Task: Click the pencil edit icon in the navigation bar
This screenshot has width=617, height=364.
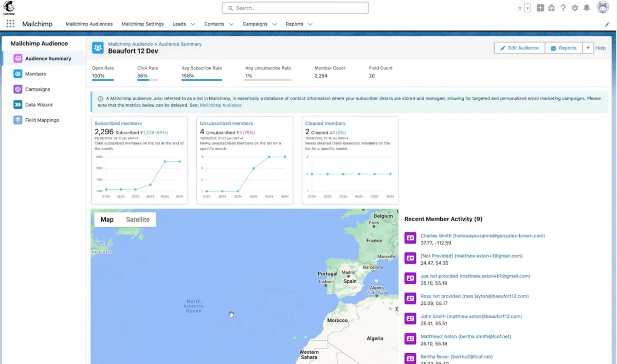Action: [607, 24]
